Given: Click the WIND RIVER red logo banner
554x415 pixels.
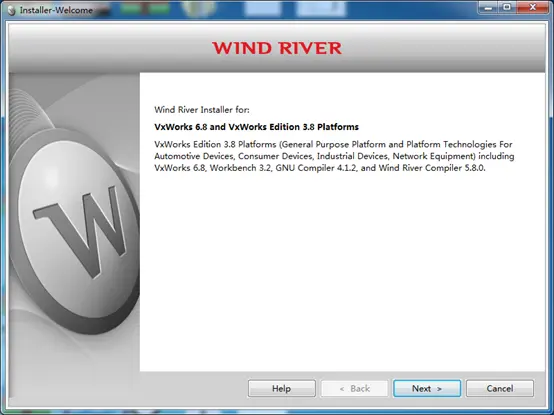Looking at the screenshot, I should [x=277, y=48].
